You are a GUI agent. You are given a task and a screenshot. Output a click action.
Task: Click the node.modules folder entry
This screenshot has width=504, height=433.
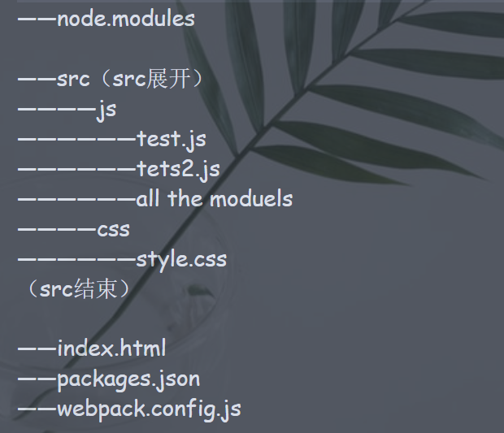click(125, 19)
